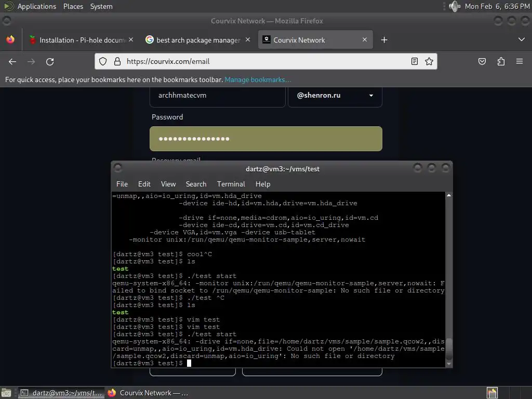Screen dimensions: 532x399
Task: Click terminal scrollbar down arrow
Action: pyautogui.click(x=449, y=364)
